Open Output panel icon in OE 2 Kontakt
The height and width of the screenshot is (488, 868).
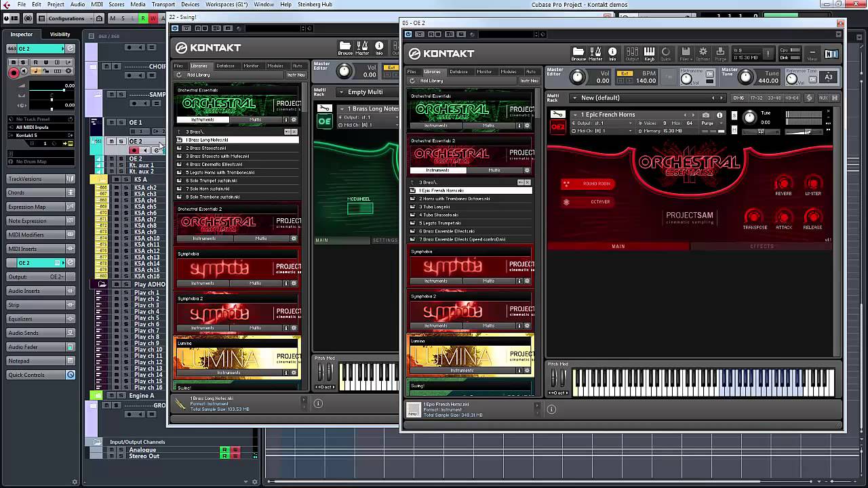click(632, 54)
